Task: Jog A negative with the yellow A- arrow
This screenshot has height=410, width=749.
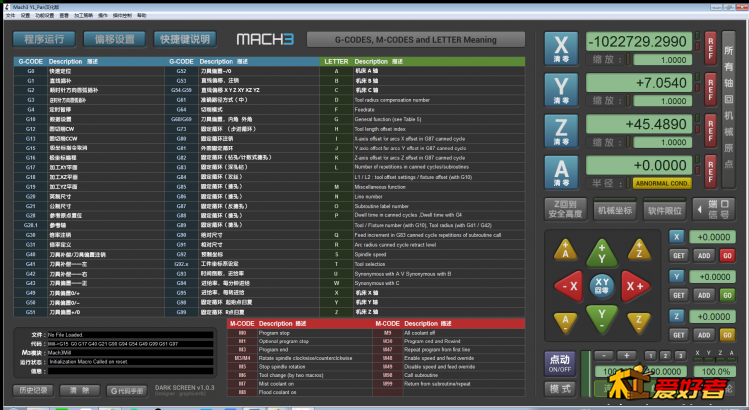Action: point(565,323)
